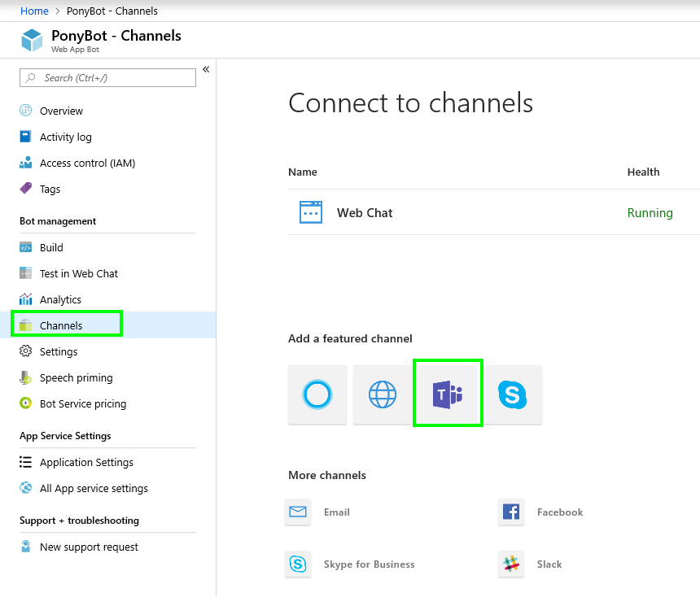700x597 pixels.
Task: Click the New support request icon
Action: coord(26,546)
